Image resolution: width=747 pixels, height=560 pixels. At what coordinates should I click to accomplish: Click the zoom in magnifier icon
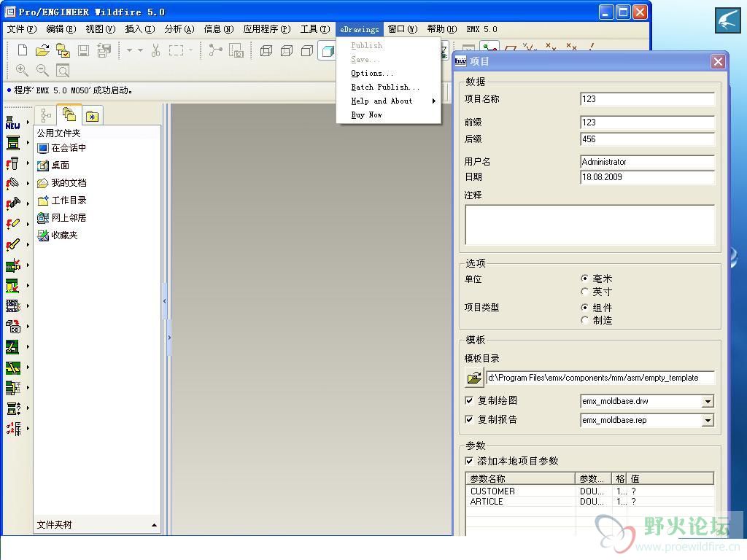[x=22, y=71]
